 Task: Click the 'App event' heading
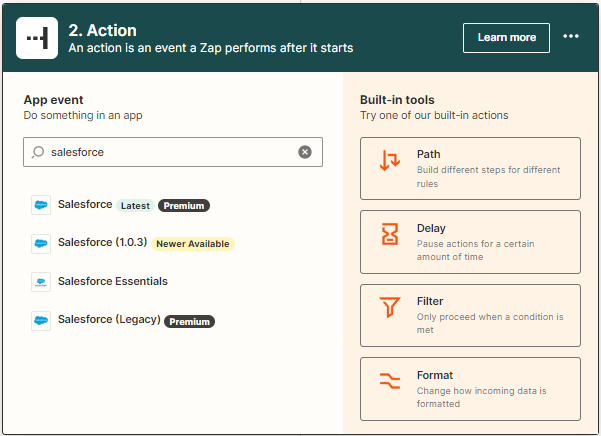point(53,100)
